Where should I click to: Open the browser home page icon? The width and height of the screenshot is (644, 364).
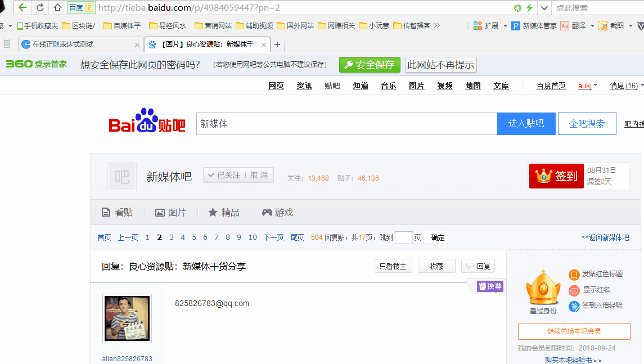57,7
